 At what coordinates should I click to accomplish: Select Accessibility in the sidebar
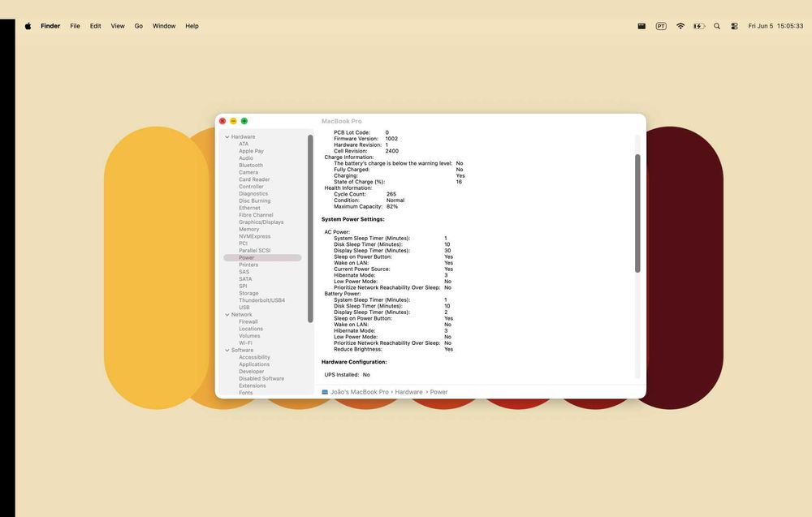[x=254, y=358]
